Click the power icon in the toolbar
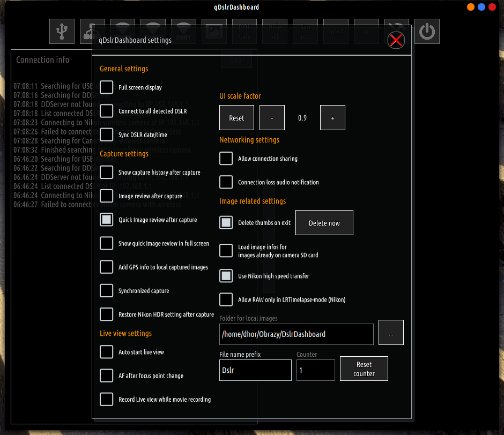504x435 pixels. coord(427,31)
